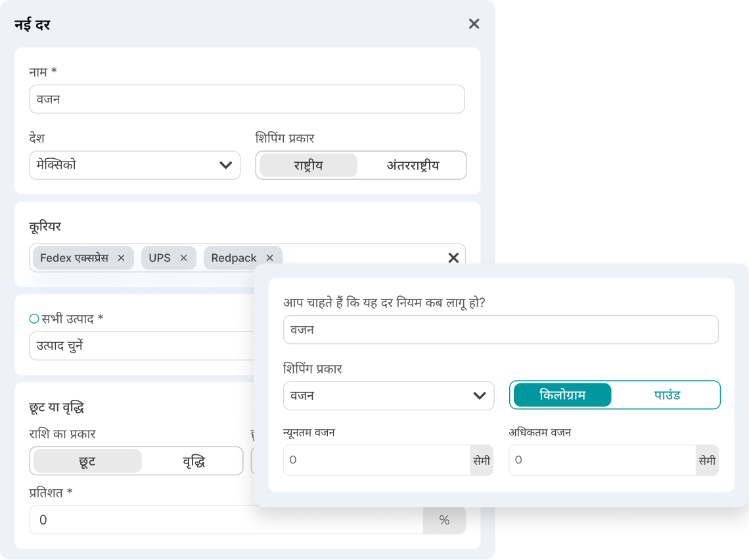Clear all selected couriers with the X icon
Image resolution: width=749 pixels, height=560 pixels.
453,258
